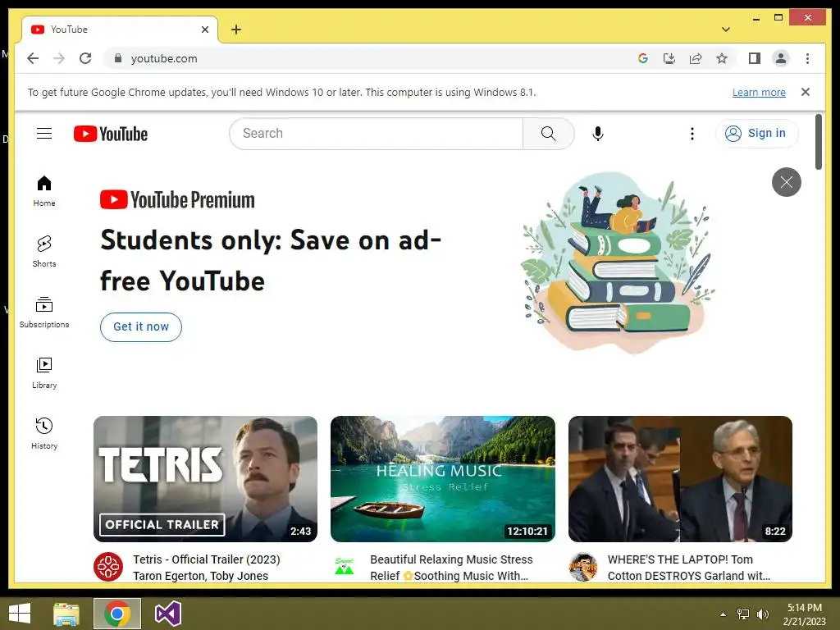Start voice search with microphone icon
Viewport: 840px width, 630px height.
coord(598,134)
